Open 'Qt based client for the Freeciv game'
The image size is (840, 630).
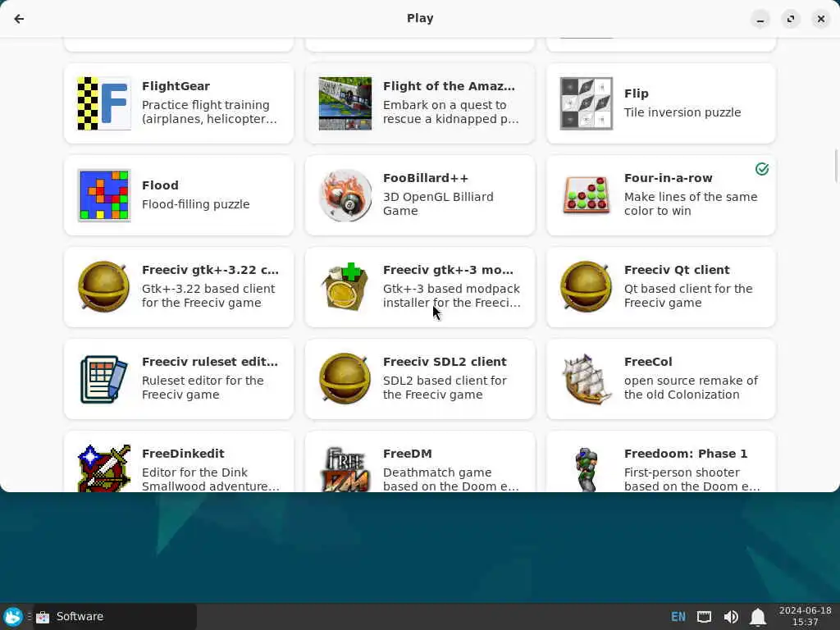click(688, 295)
